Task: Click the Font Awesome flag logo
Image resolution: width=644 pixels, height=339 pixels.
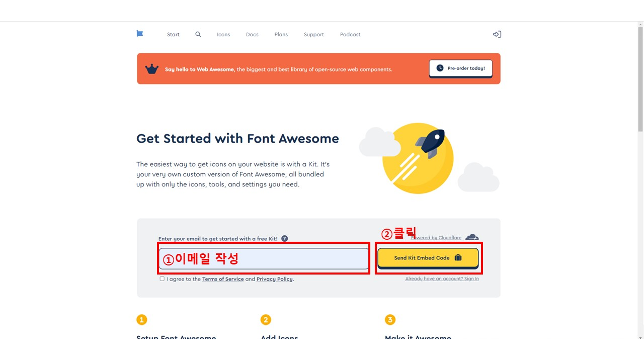Action: (140, 34)
